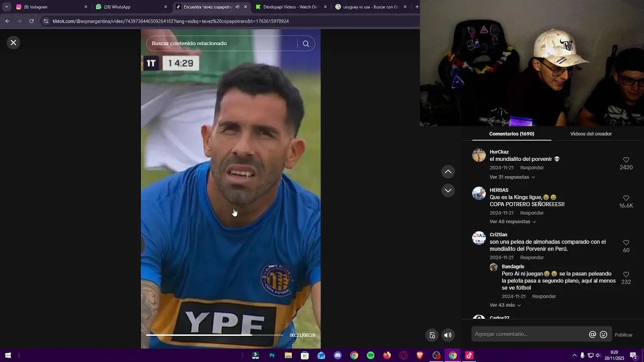The width and height of the screenshot is (644, 362).
Task: Like the HERBAS comment with the heart
Action: [x=626, y=198]
